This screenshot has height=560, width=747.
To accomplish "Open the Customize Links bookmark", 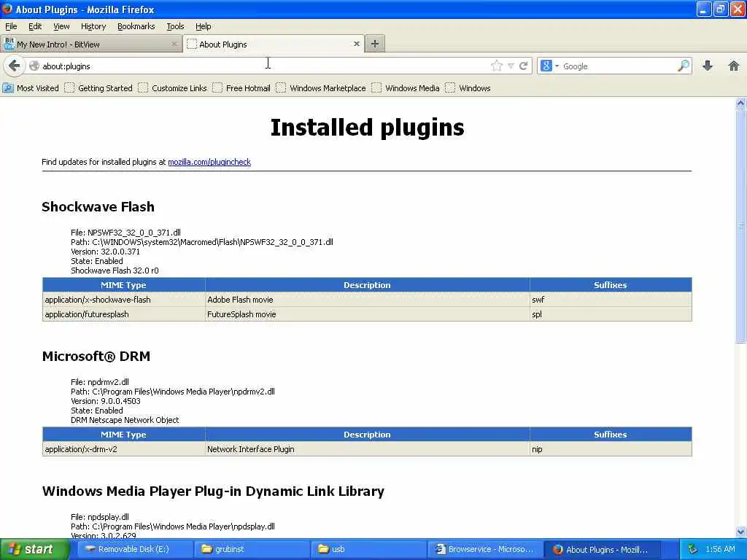I will [173, 88].
